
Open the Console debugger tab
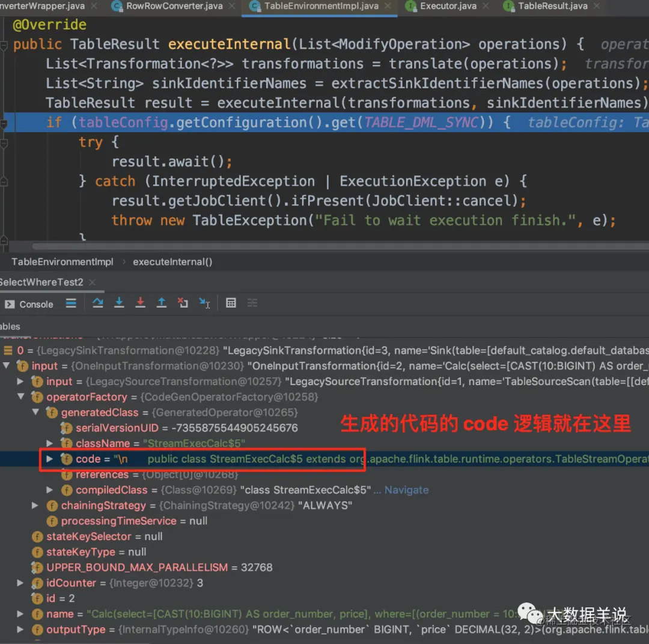click(x=29, y=304)
